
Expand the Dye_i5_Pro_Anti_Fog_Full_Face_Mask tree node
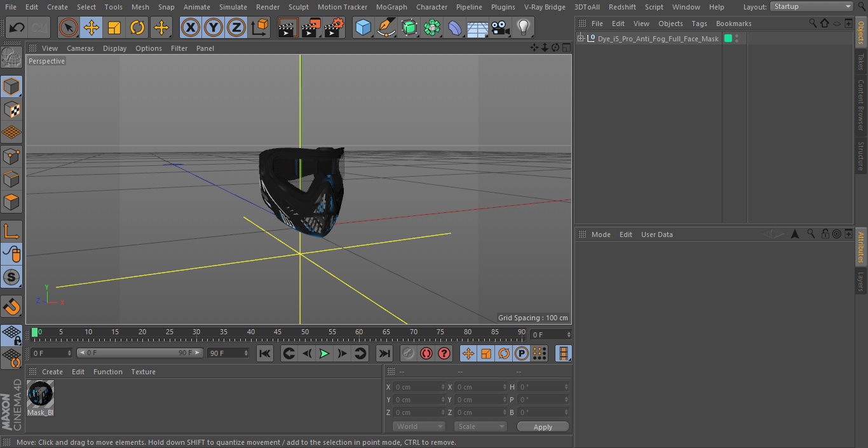coord(581,39)
